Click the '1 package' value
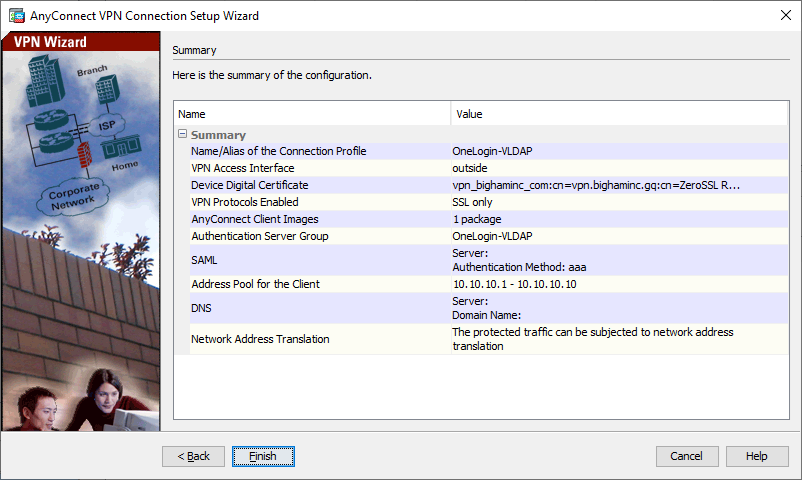 [477, 219]
